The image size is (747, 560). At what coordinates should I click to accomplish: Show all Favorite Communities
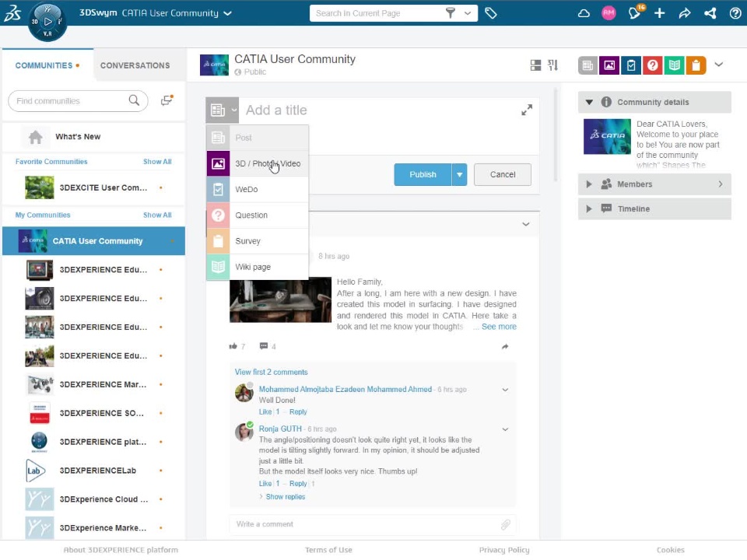[x=157, y=162]
